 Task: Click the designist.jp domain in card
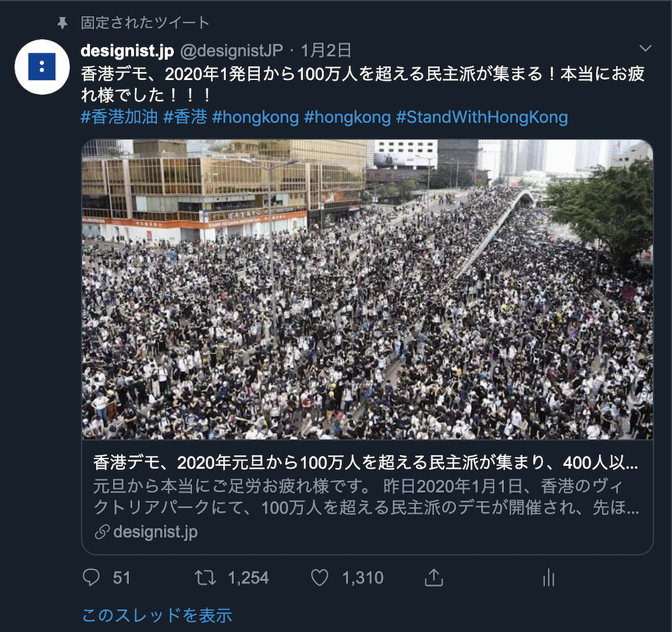pyautogui.click(x=156, y=532)
